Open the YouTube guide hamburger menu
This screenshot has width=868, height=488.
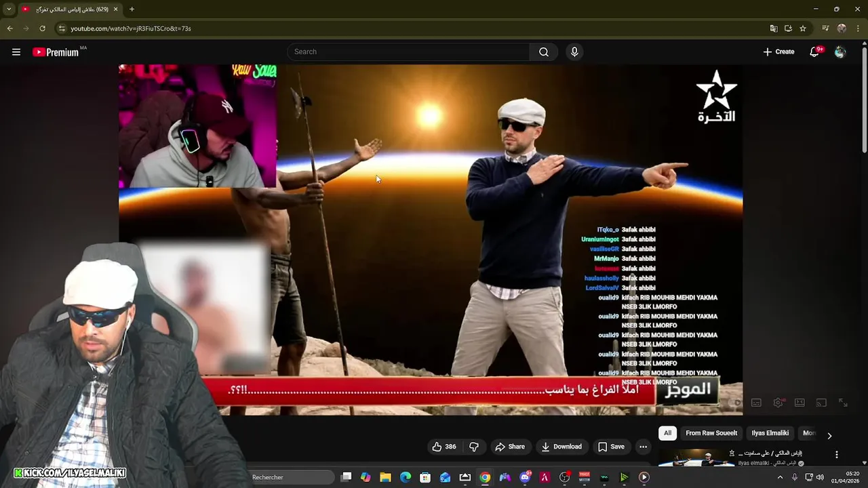(16, 52)
